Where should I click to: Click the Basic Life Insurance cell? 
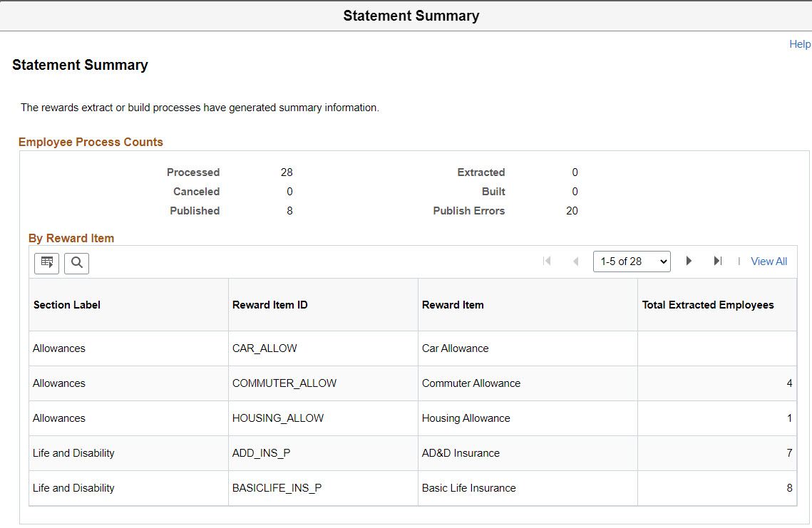[x=469, y=488]
